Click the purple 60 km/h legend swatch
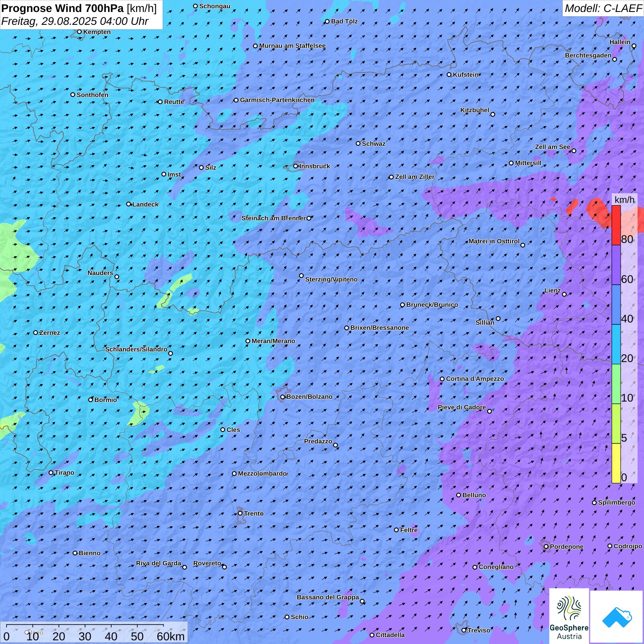 click(x=616, y=265)
